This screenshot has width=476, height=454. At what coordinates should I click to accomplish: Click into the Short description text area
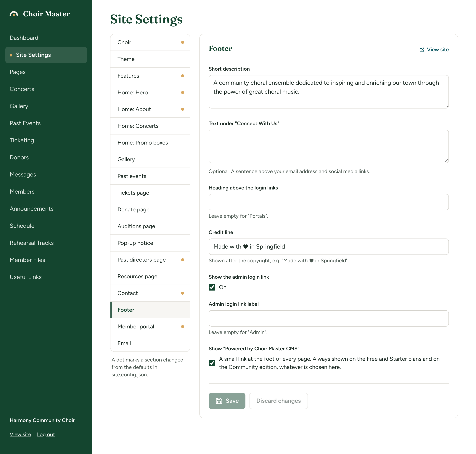[x=329, y=92]
